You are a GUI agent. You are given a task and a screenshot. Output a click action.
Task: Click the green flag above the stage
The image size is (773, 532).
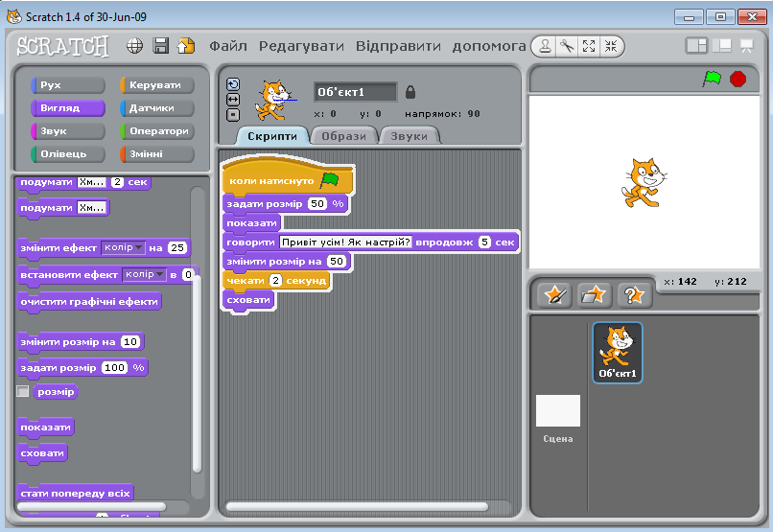(x=712, y=79)
